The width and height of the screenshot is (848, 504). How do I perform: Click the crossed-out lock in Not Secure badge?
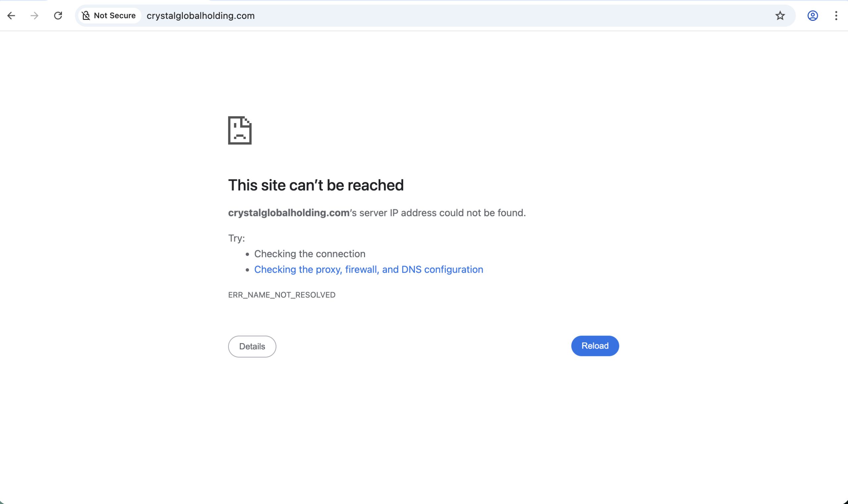(86, 15)
